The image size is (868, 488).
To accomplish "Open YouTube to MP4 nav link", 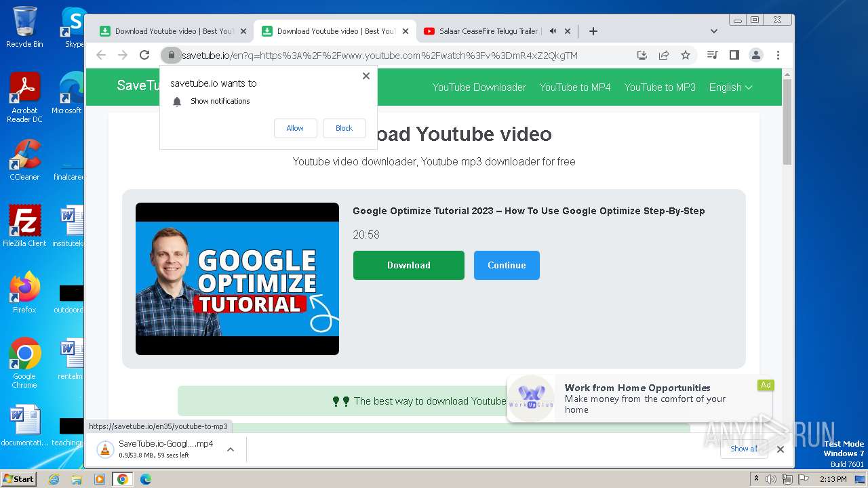I will tap(575, 87).
